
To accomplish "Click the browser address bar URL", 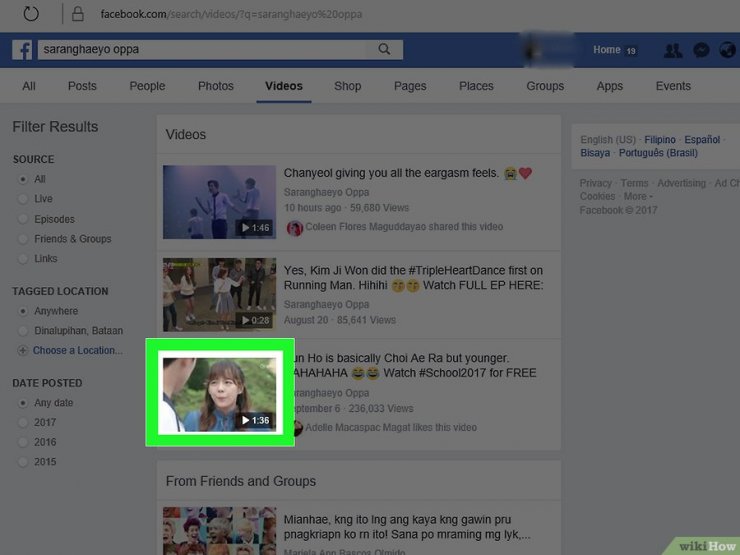I will click(231, 14).
